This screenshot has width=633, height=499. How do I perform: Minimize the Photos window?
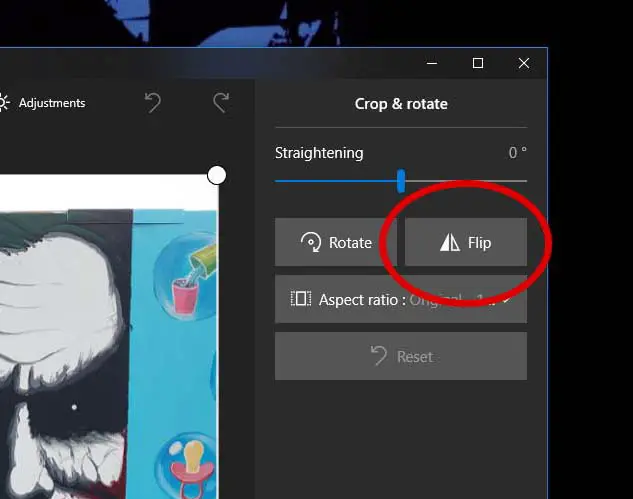(x=432, y=63)
